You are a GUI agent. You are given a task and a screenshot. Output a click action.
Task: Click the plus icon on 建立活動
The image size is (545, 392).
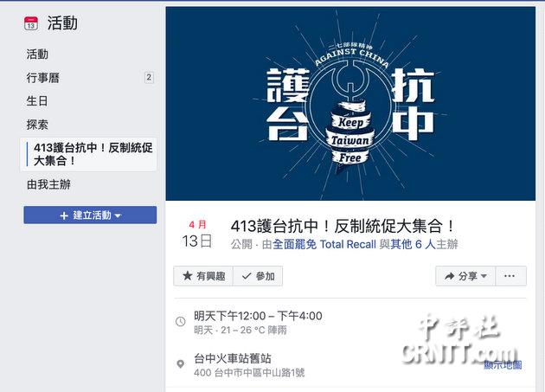tap(64, 215)
